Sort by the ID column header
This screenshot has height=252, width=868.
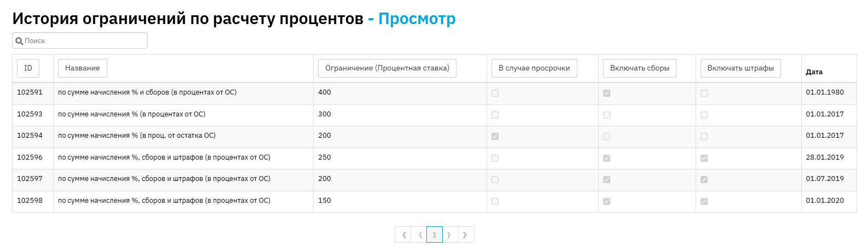[x=28, y=68]
